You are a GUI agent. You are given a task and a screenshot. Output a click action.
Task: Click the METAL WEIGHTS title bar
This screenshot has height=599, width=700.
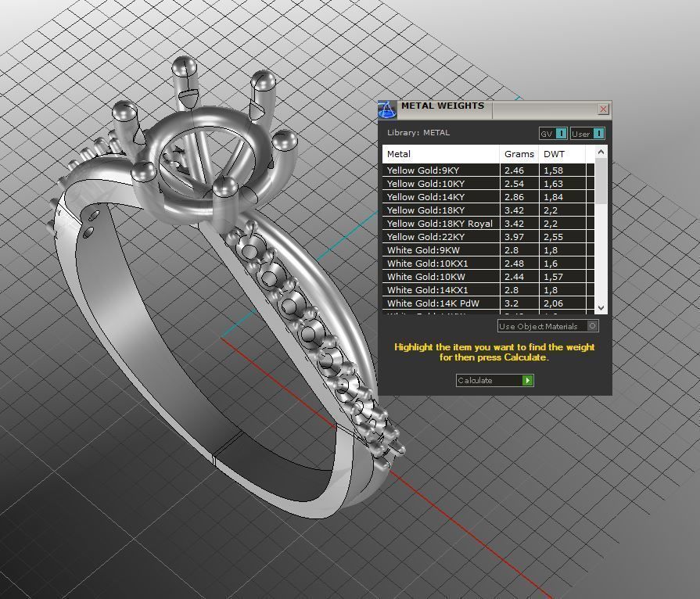point(497,109)
